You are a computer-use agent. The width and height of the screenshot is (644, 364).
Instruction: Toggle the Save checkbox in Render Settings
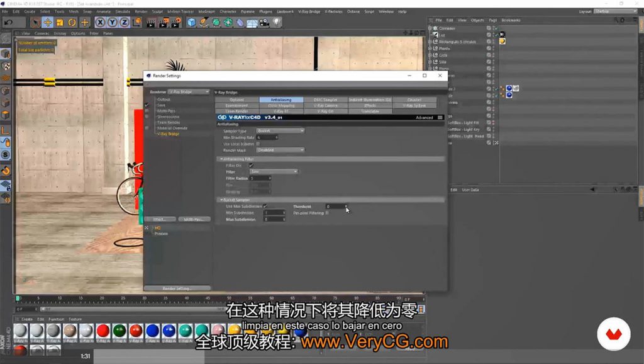(147, 105)
